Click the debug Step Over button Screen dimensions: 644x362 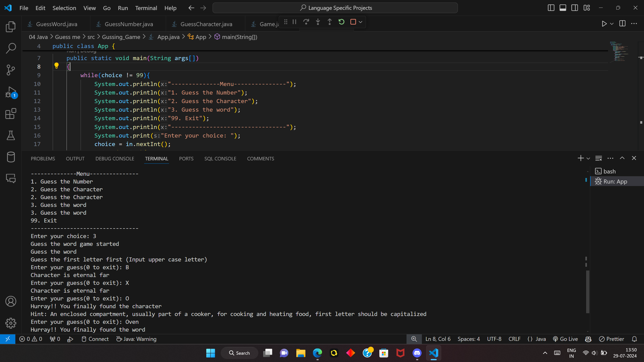pos(306,22)
